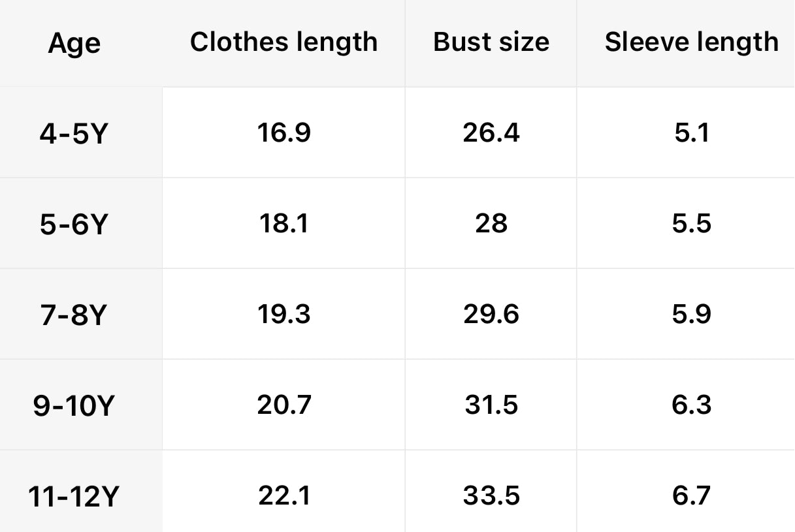The width and height of the screenshot is (795, 532).
Task: Select the 7-8Y age row label
Action: click(x=73, y=315)
